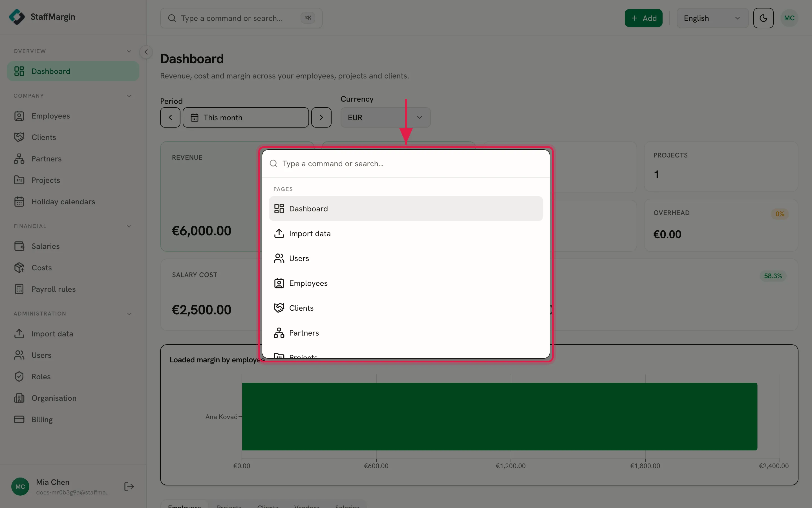This screenshot has width=812, height=508.
Task: Click the 58.3% margin badge
Action: click(x=773, y=276)
